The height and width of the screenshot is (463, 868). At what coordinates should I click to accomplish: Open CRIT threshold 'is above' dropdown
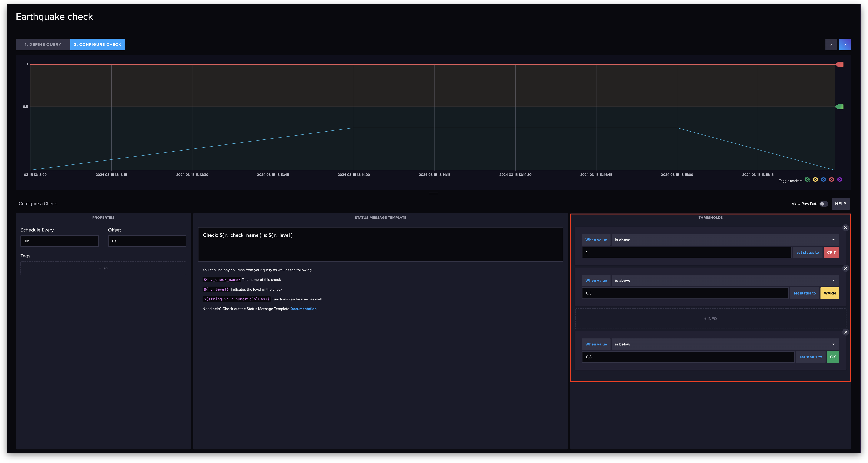pos(725,240)
